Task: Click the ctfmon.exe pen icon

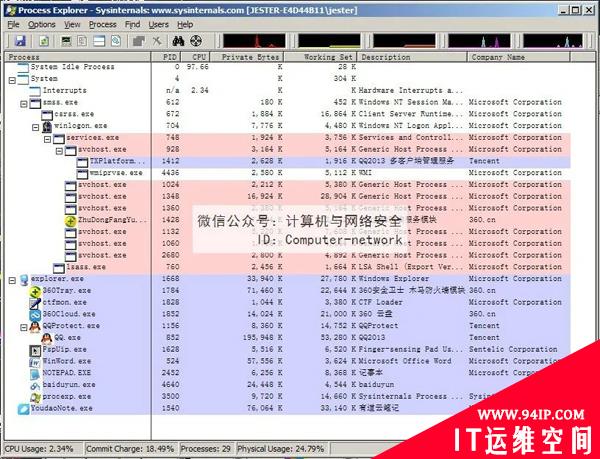Action: (35, 303)
